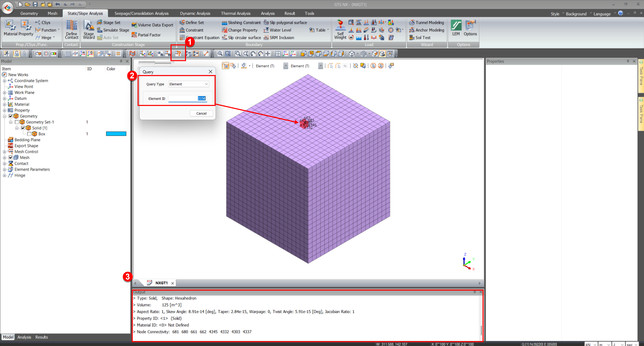Apply Self Weight load
Image resolution: width=644 pixels, height=346 pixels.
click(x=340, y=30)
